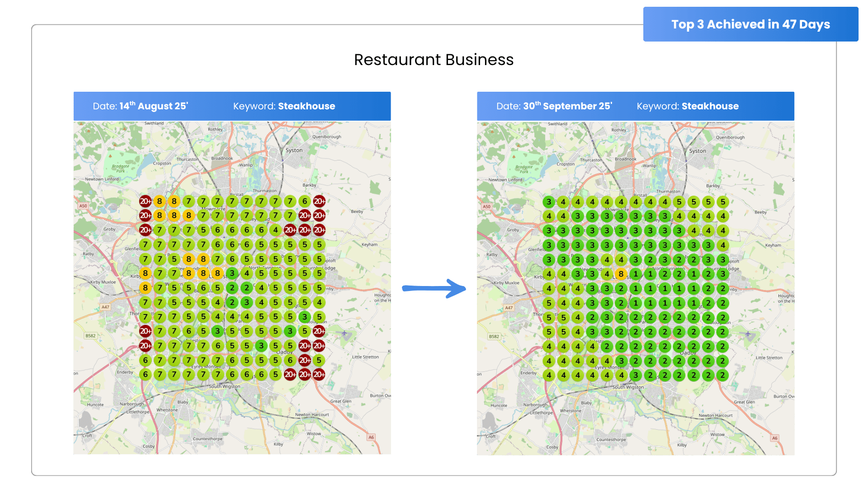Click the Top 3 Achieved in 47 Days banner
The height and width of the screenshot is (488, 868).
pyautogui.click(x=750, y=24)
